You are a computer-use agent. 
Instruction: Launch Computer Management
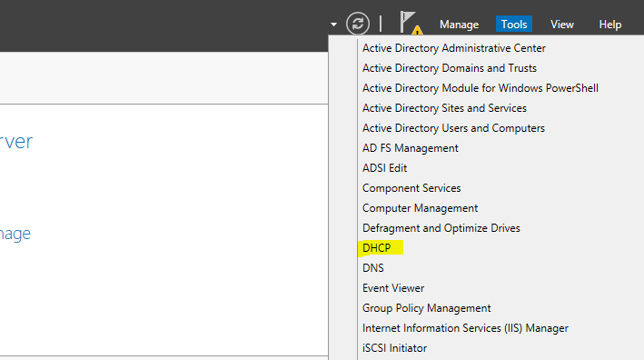coord(420,208)
